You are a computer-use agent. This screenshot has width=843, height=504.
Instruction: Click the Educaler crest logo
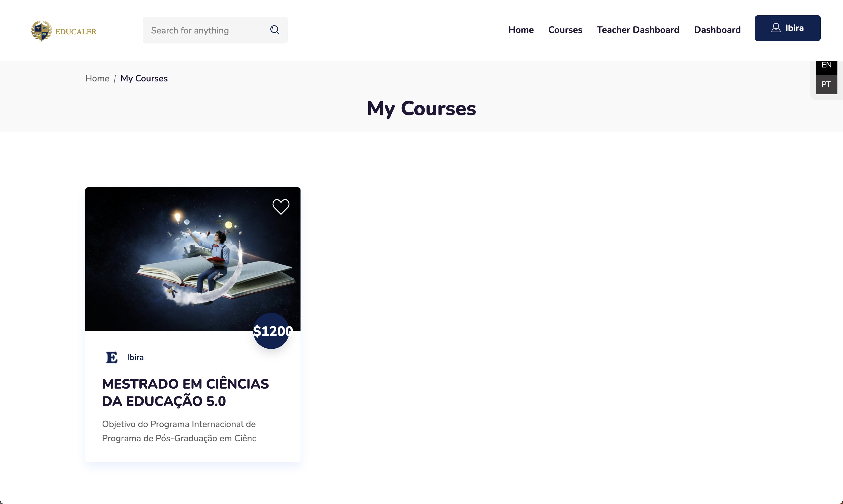tap(42, 31)
